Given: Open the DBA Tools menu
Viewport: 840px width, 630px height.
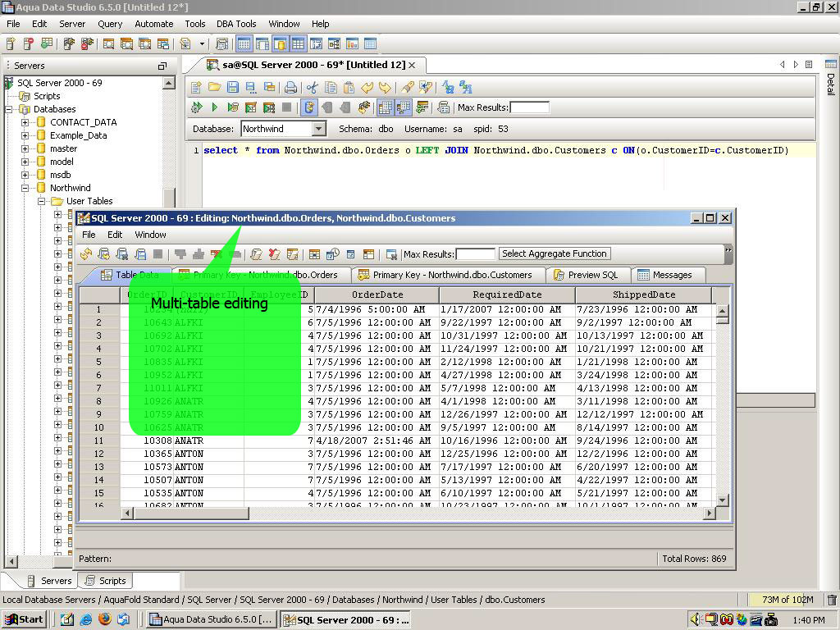Looking at the screenshot, I should [x=236, y=24].
